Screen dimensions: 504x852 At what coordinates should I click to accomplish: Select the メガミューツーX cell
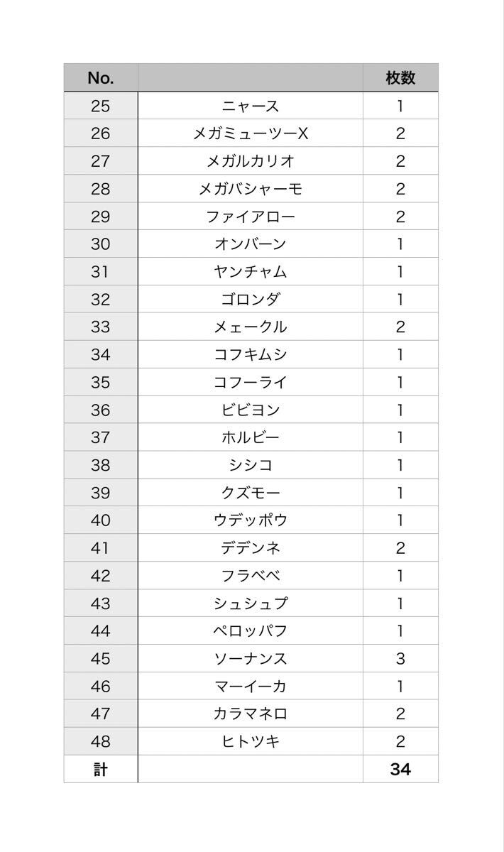click(x=251, y=133)
